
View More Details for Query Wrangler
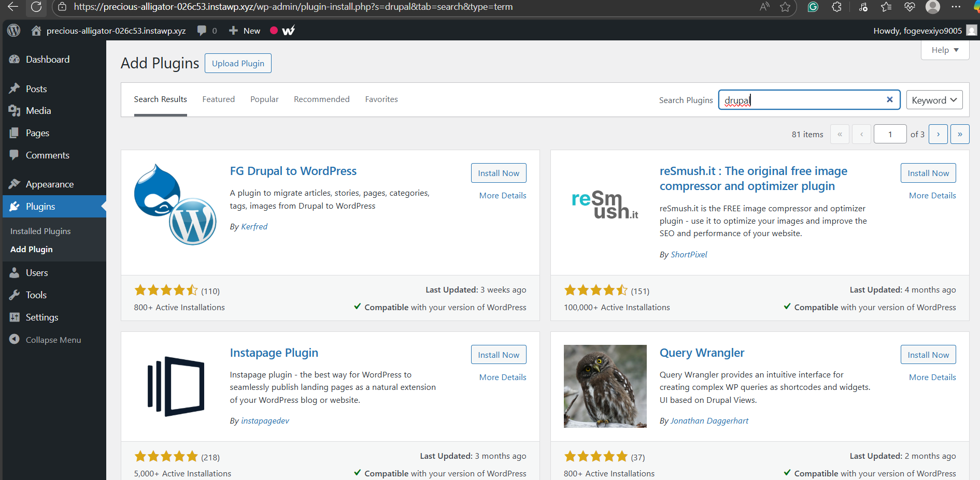[x=932, y=377]
